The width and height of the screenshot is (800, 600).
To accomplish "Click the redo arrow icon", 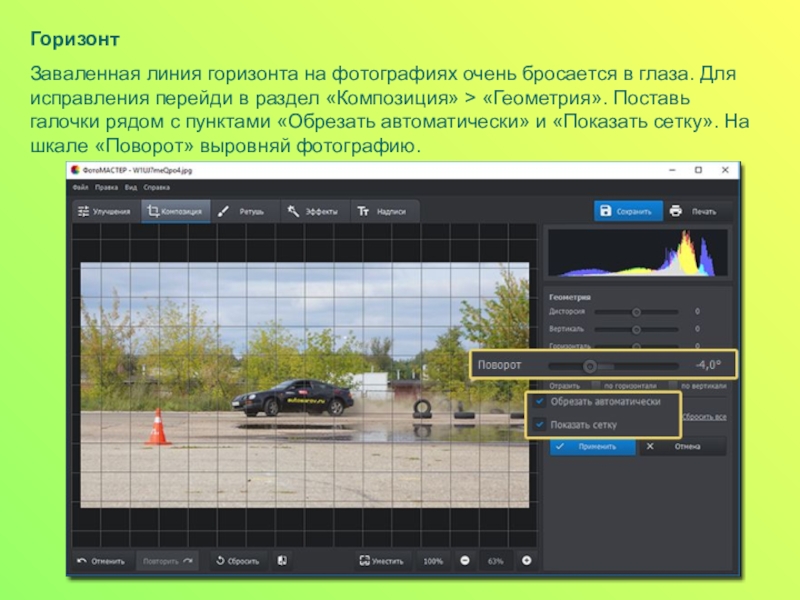I will coord(188,561).
